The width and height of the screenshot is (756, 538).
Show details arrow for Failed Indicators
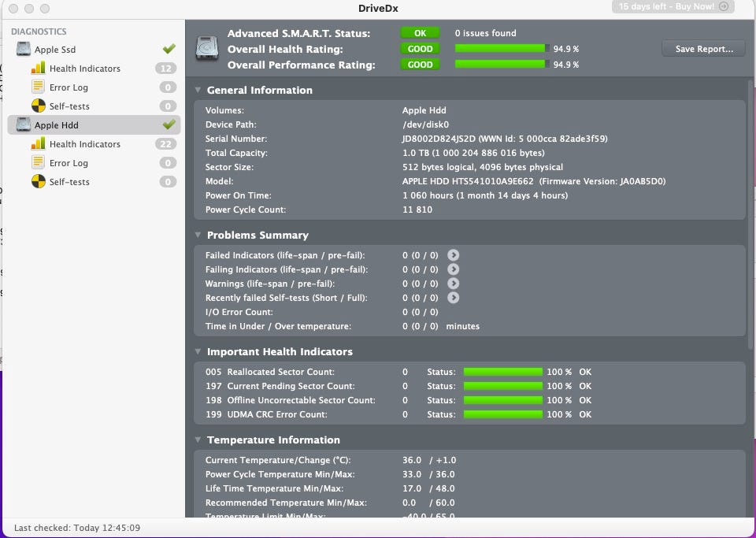click(453, 255)
